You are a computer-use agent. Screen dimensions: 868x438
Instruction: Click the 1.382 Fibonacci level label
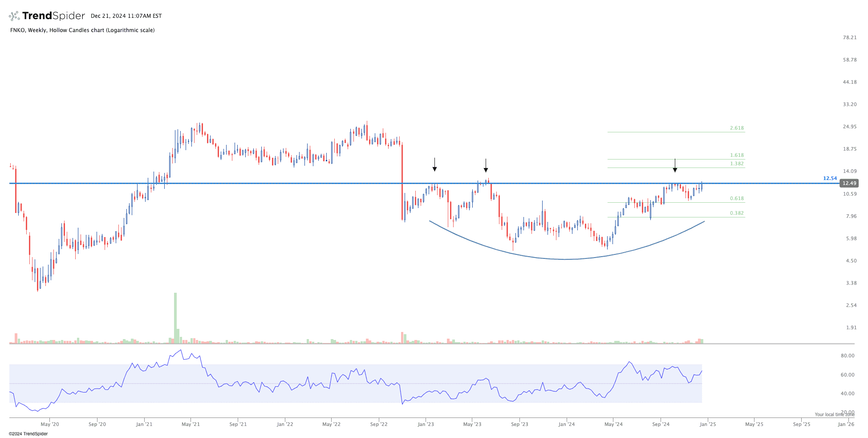click(737, 164)
